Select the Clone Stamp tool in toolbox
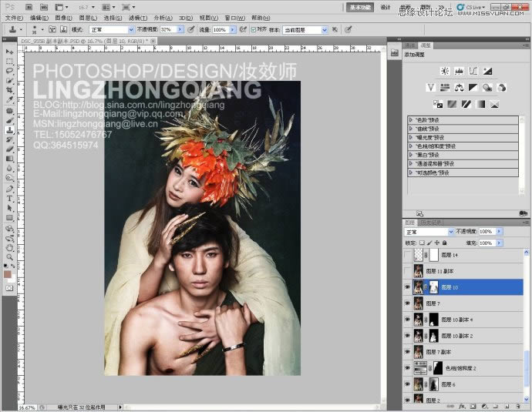The width and height of the screenshot is (532, 412). (9, 130)
